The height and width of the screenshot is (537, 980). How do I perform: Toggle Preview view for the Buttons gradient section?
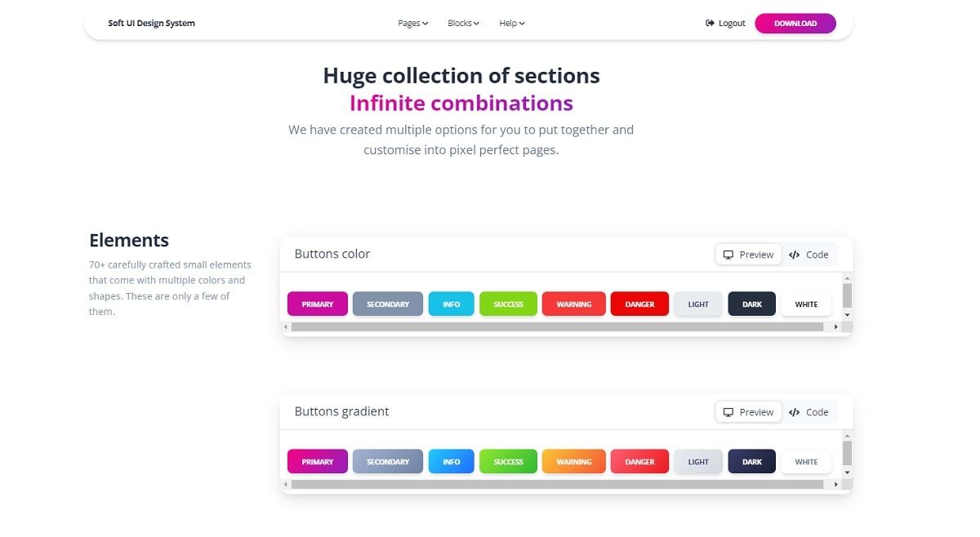pos(747,411)
